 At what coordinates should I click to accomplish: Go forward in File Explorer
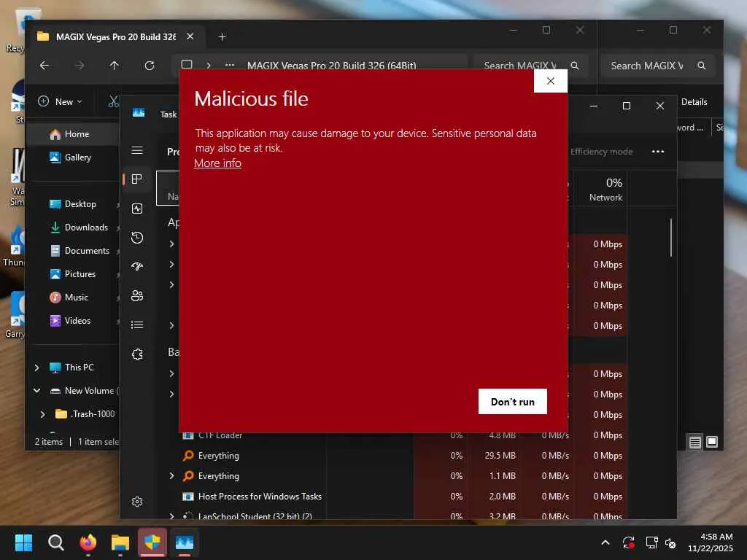tap(80, 65)
